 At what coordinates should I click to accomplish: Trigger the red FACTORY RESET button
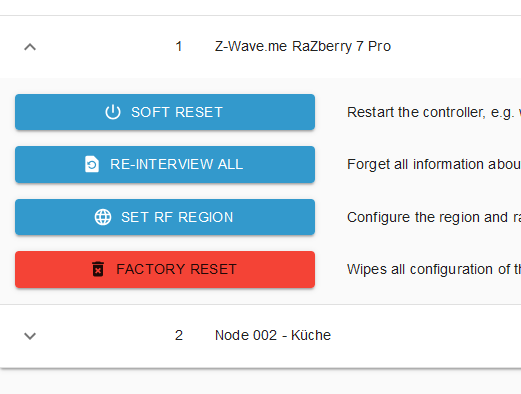[165, 269]
